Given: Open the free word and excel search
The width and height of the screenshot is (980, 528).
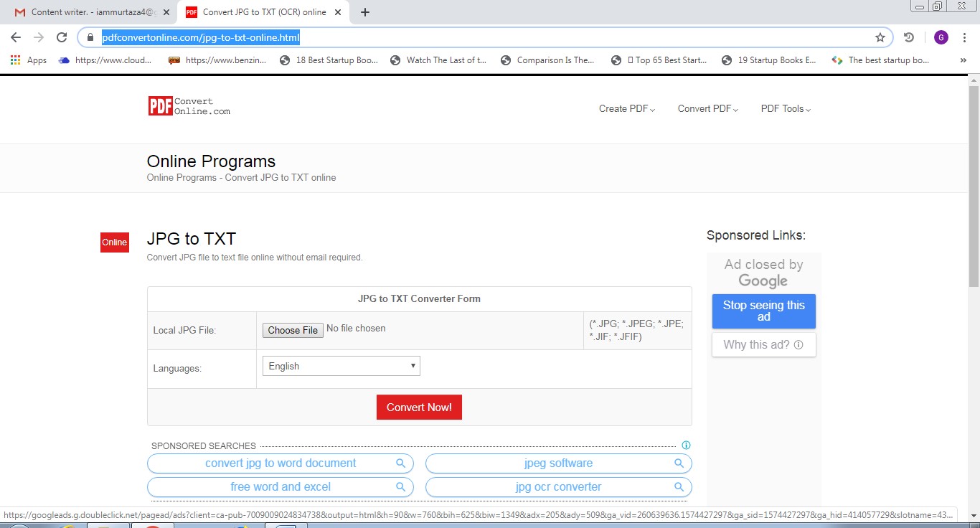Looking at the screenshot, I should [x=281, y=487].
